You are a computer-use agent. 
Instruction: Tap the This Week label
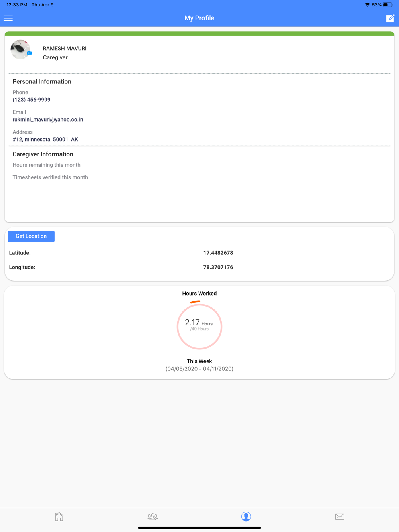[199, 361]
